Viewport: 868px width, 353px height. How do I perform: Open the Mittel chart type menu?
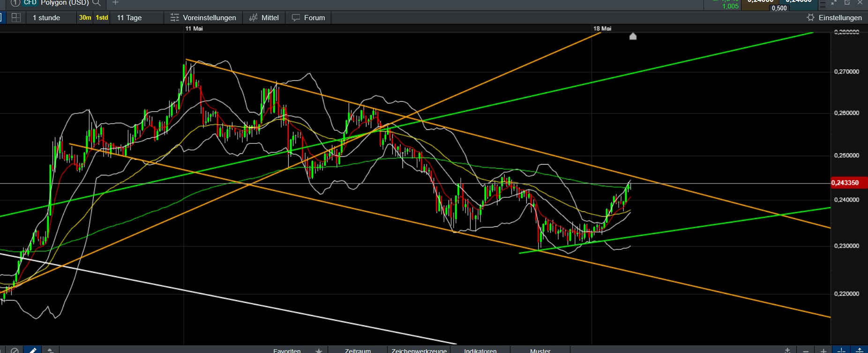point(264,18)
